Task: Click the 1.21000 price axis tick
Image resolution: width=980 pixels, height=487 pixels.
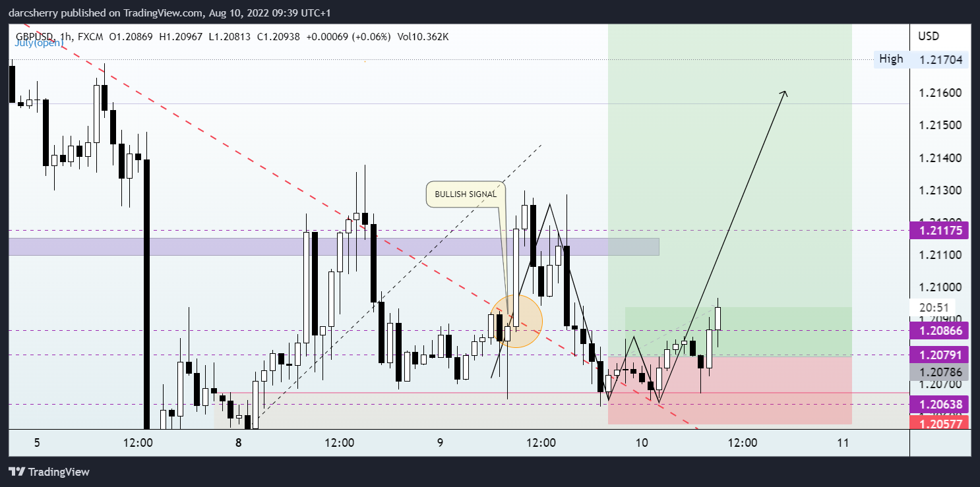Action: coord(939,287)
